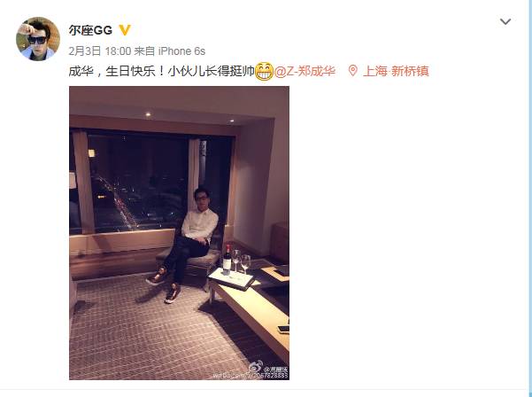
Task: Open 尔座GG's round profile avatar
Action: (x=38, y=39)
